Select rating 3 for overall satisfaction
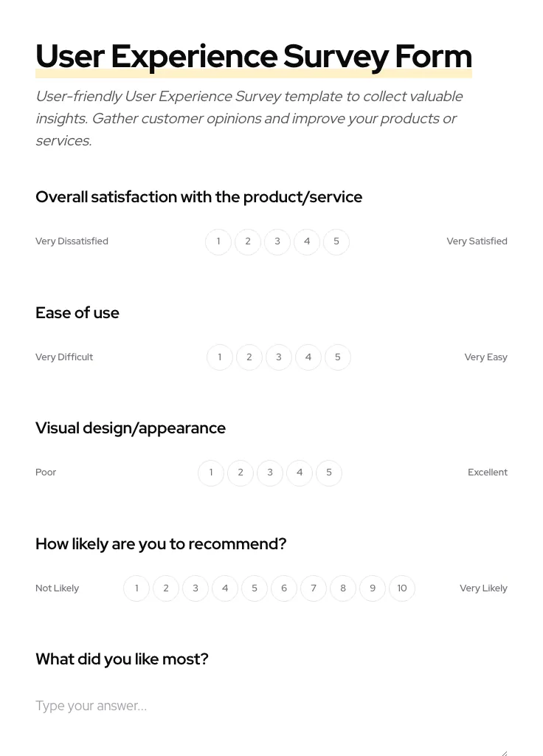Screen dimensions: 543x756 click(x=277, y=241)
